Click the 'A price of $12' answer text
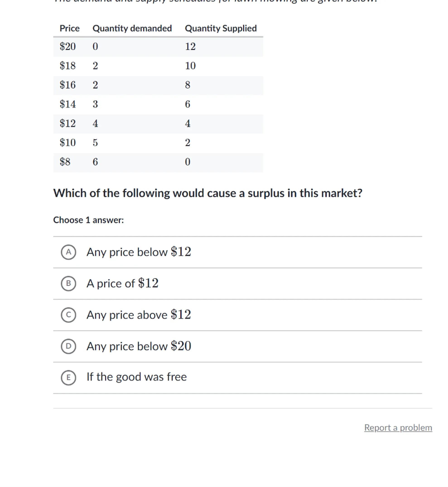 123,283
